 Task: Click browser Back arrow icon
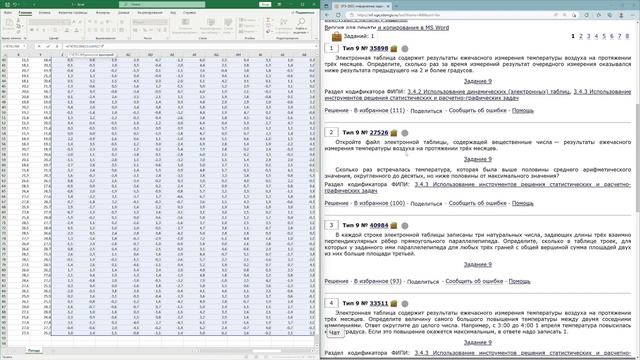(x=327, y=15)
